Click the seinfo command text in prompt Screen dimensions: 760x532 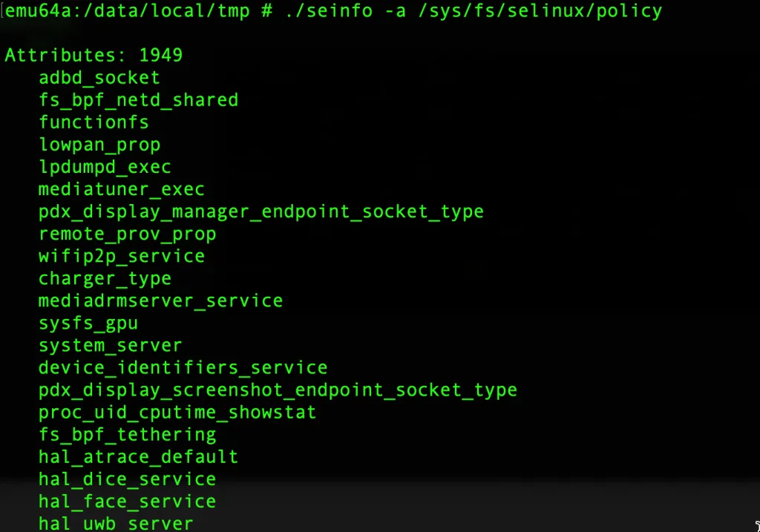[327, 11]
